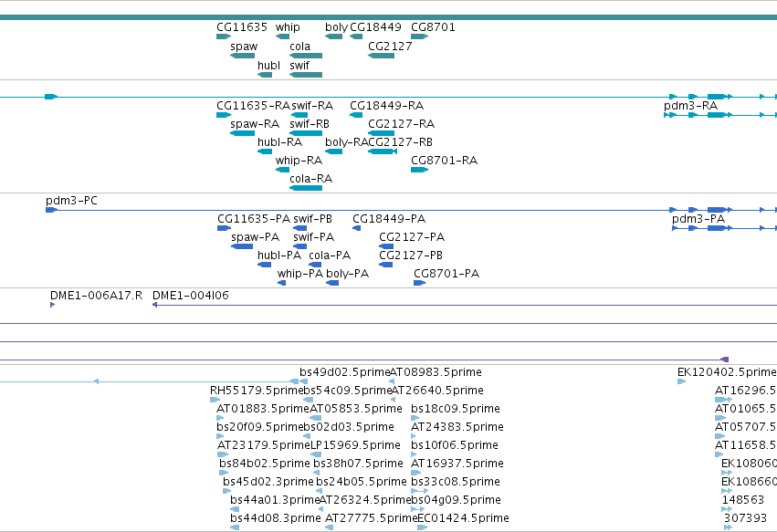Click the spaw-RA transcript label
The height and width of the screenshot is (532, 777).
pyautogui.click(x=255, y=124)
